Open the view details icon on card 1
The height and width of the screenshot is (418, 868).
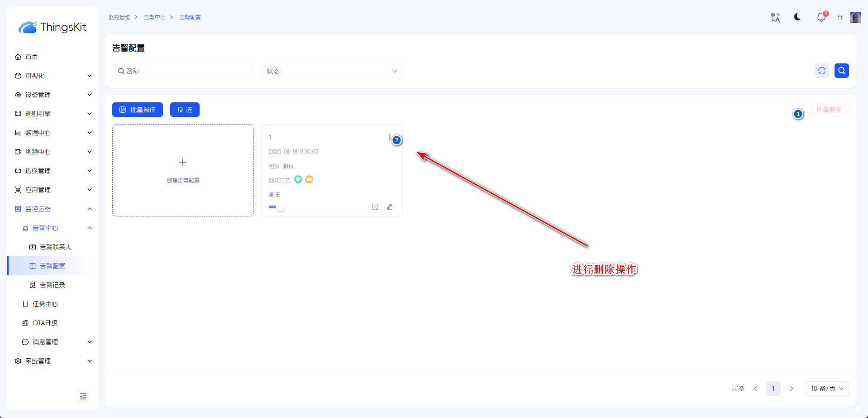click(375, 207)
